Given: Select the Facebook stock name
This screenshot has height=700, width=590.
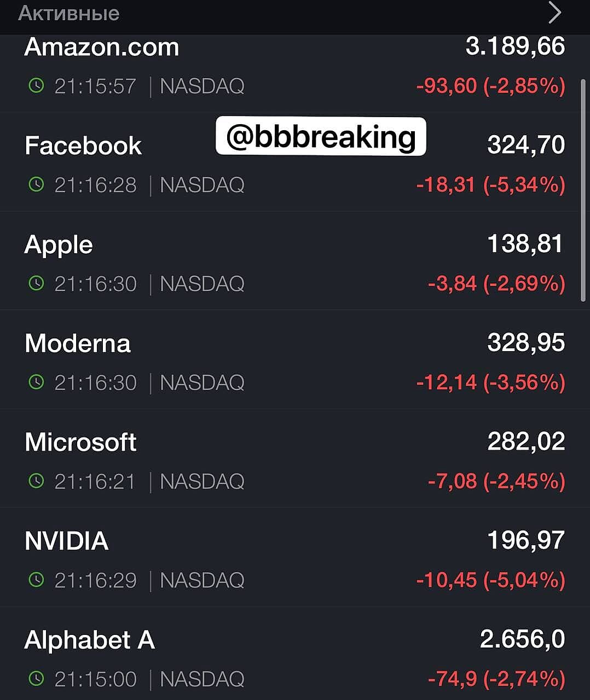Looking at the screenshot, I should (83, 146).
